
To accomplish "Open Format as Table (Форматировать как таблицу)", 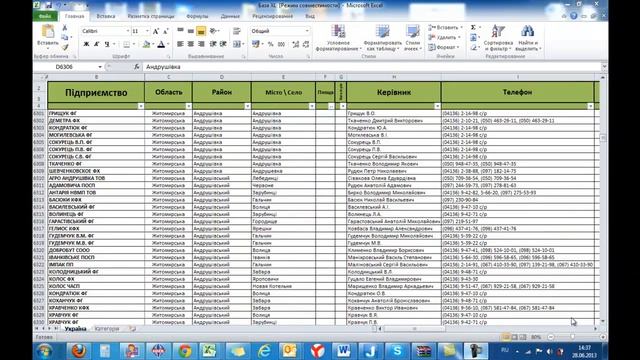I will tap(382, 37).
